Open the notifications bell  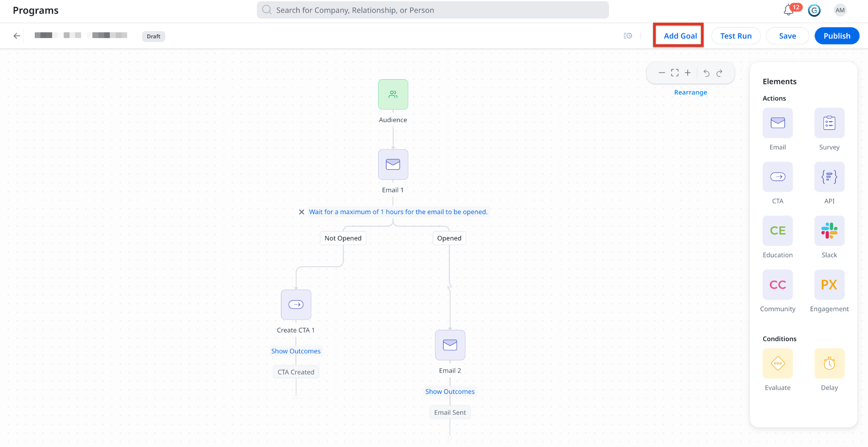coord(788,10)
